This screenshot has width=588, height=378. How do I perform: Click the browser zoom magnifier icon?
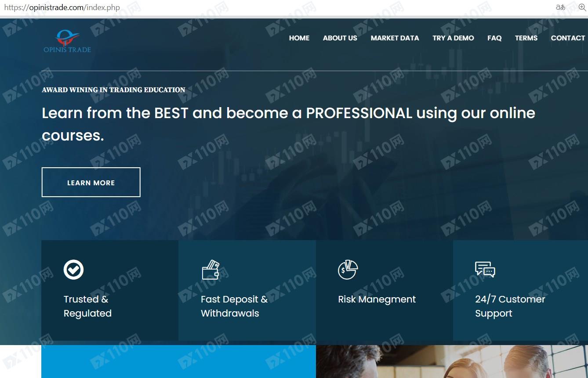coord(582,7)
